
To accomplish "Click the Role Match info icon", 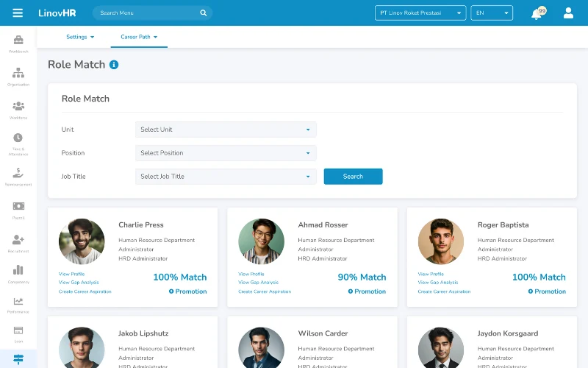I will point(114,65).
